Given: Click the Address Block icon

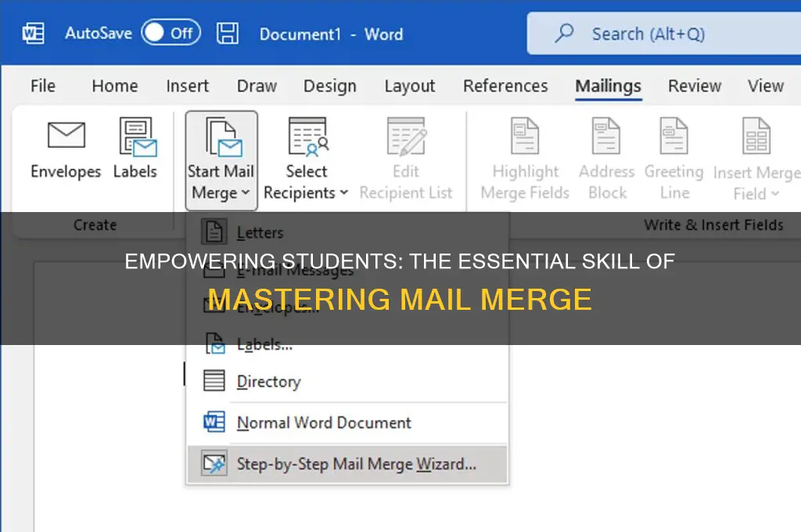Looking at the screenshot, I should tap(606, 136).
